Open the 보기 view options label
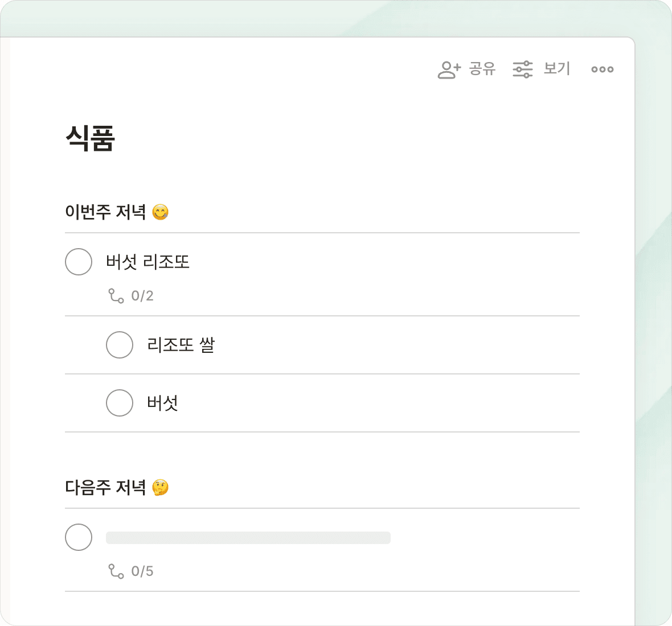672x626 pixels. 556,69
